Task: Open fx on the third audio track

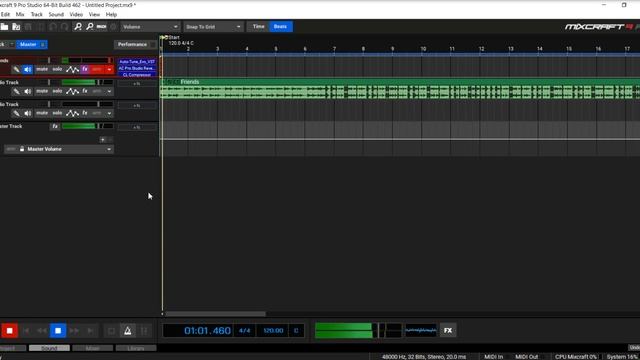Action: (x=85, y=113)
